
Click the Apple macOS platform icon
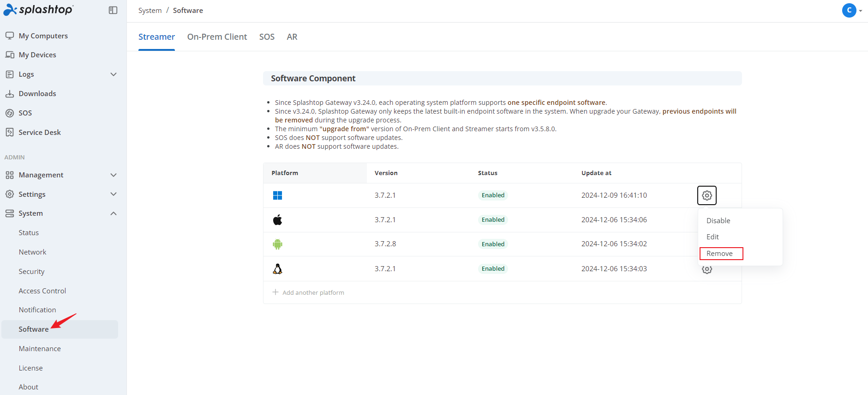pyautogui.click(x=277, y=220)
